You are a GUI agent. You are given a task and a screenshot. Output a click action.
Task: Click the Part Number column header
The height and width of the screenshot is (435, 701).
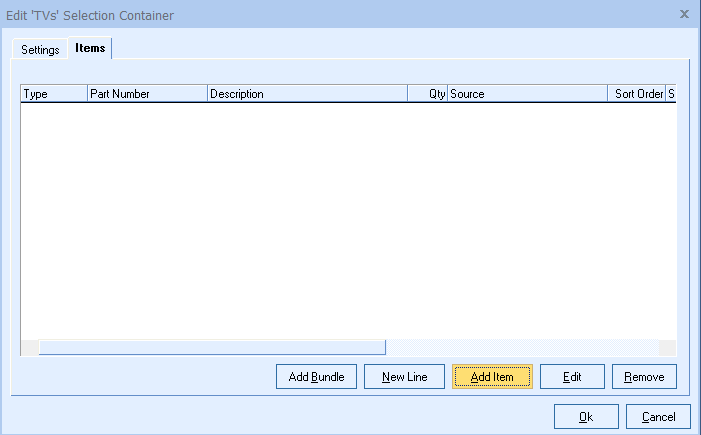pos(147,94)
